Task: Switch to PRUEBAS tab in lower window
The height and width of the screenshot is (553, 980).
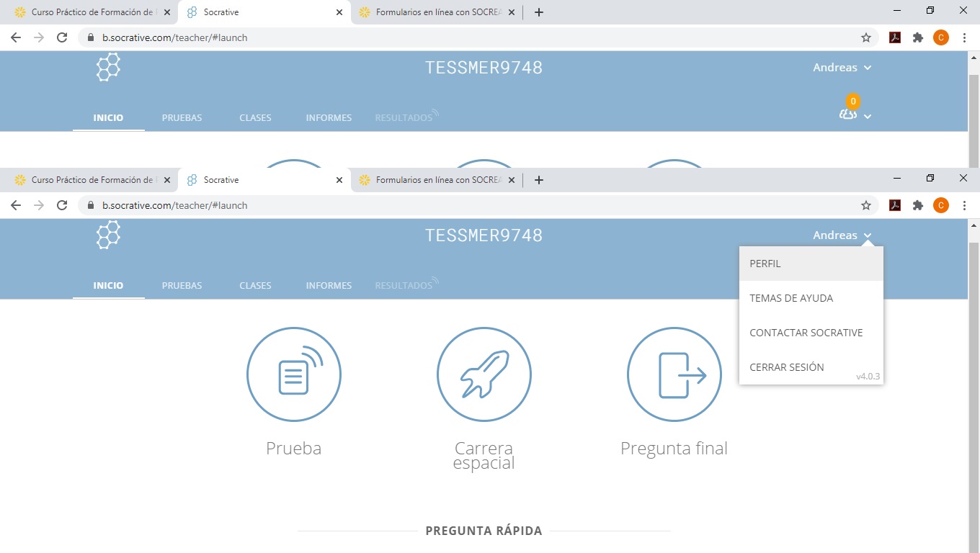Action: coord(182,286)
